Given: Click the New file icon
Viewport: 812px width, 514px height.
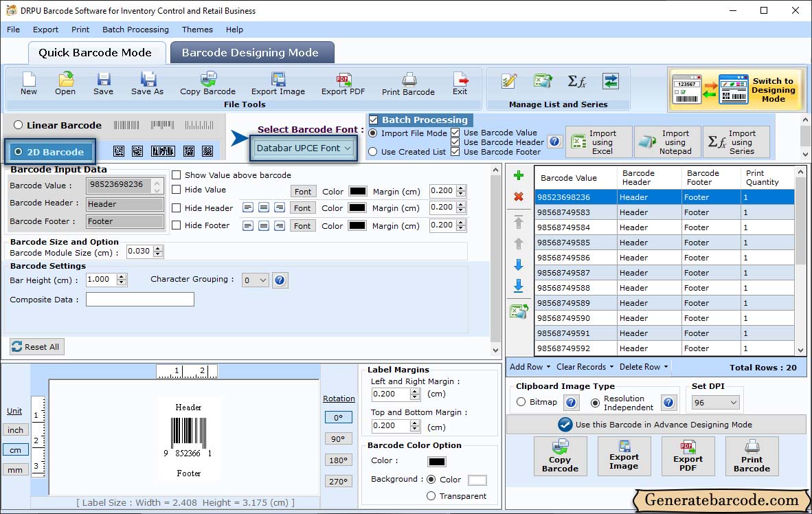Looking at the screenshot, I should (x=28, y=84).
